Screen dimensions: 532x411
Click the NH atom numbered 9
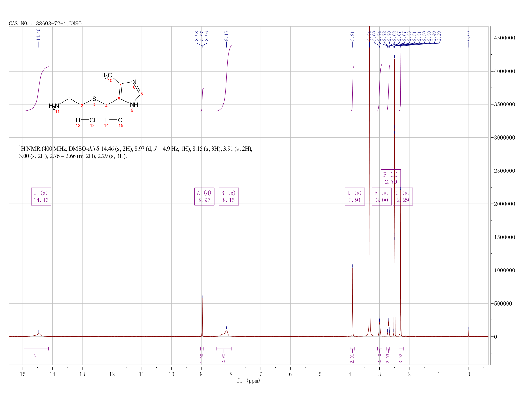(134, 105)
